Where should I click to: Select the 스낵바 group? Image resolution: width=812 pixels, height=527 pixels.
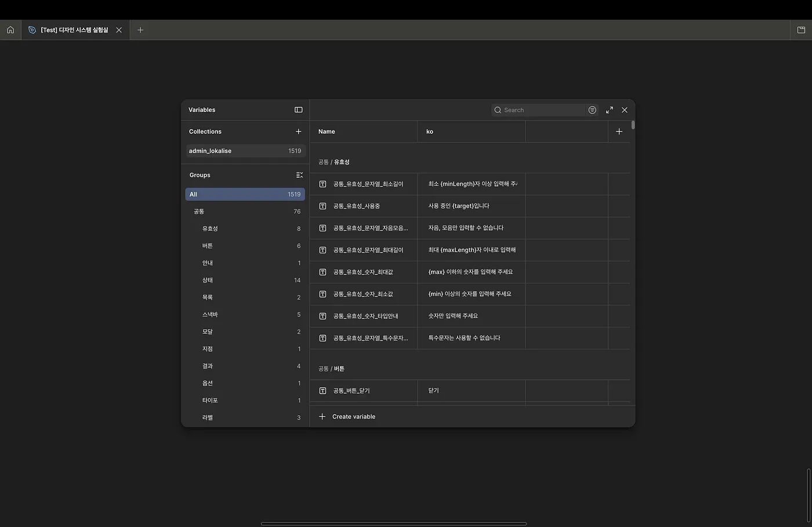pyautogui.click(x=245, y=314)
